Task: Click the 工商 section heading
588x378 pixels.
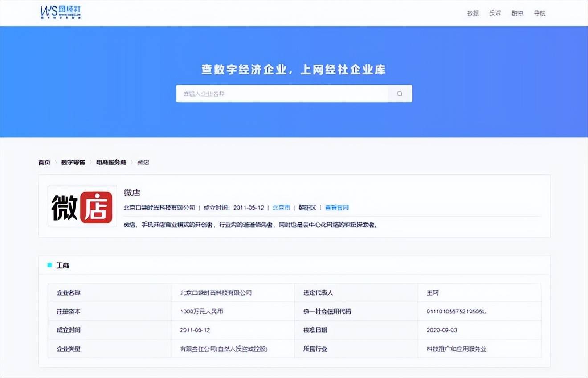Action: [x=63, y=265]
